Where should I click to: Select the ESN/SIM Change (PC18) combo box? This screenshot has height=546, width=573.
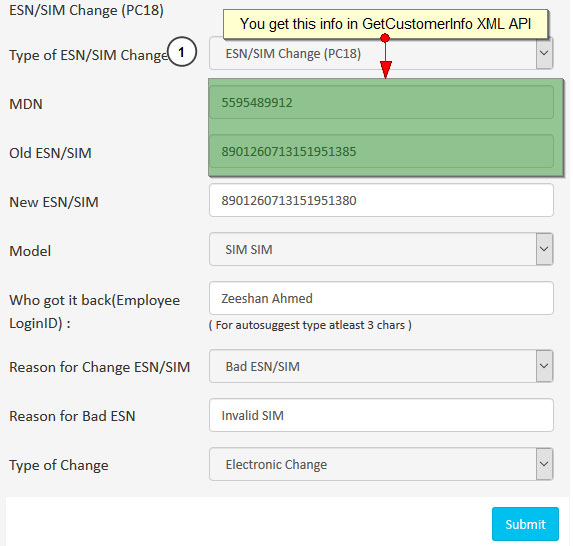tap(381, 53)
